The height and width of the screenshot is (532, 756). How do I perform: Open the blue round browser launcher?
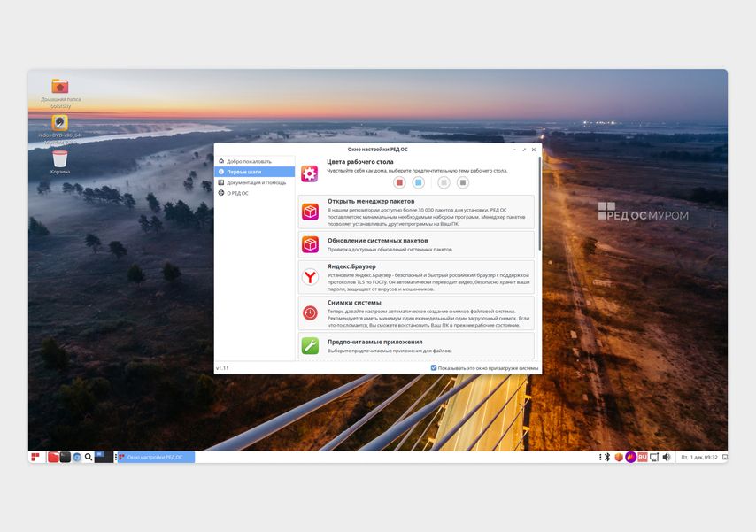click(77, 457)
